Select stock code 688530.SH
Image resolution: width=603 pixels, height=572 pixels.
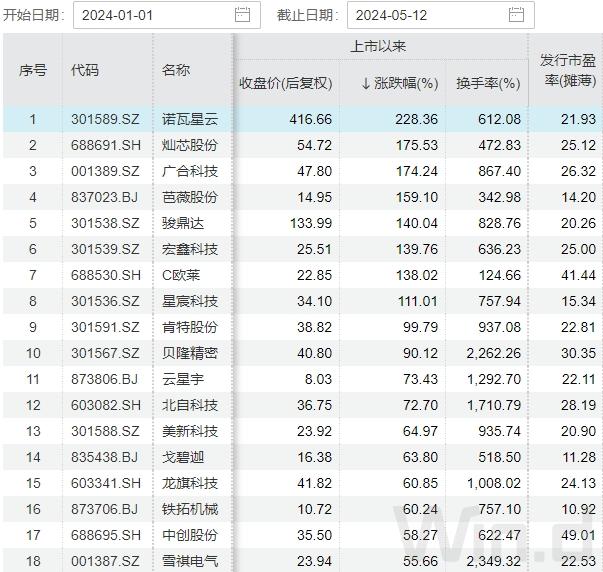pyautogui.click(x=106, y=275)
